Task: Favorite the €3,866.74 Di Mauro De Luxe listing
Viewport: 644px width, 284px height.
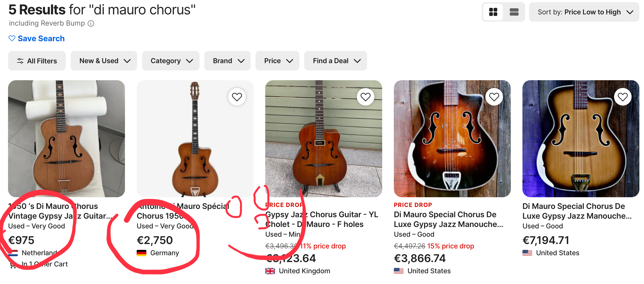Action: pyautogui.click(x=494, y=97)
